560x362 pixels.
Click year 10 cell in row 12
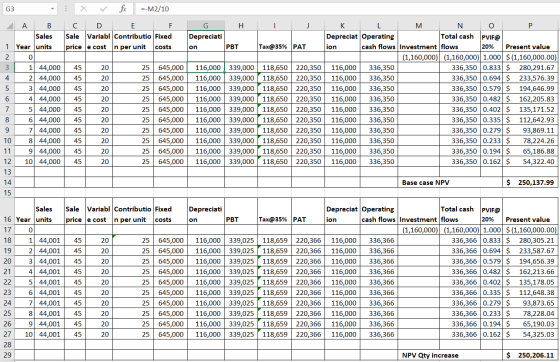point(24,162)
